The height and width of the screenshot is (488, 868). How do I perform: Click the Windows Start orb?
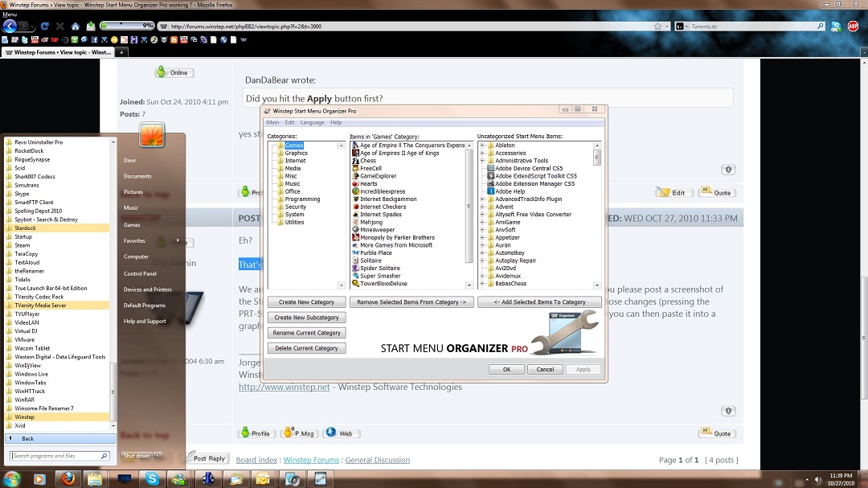(x=13, y=479)
